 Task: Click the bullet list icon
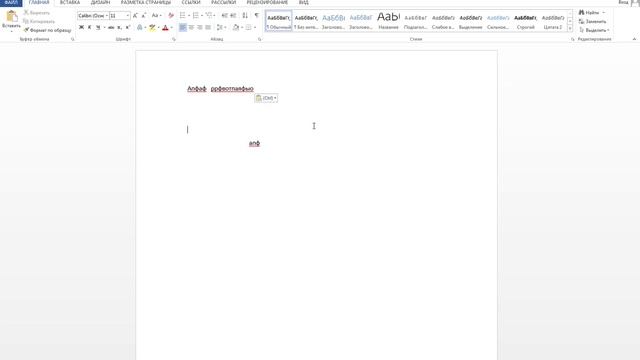(182, 16)
